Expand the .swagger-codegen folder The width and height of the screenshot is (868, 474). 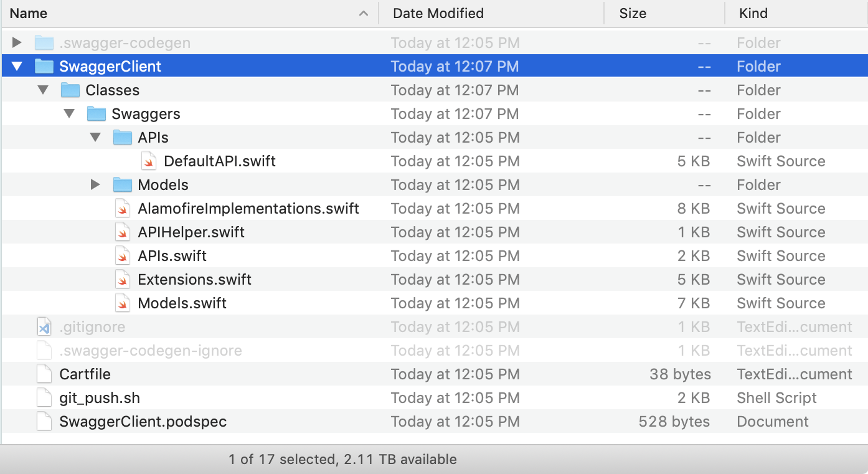17,42
